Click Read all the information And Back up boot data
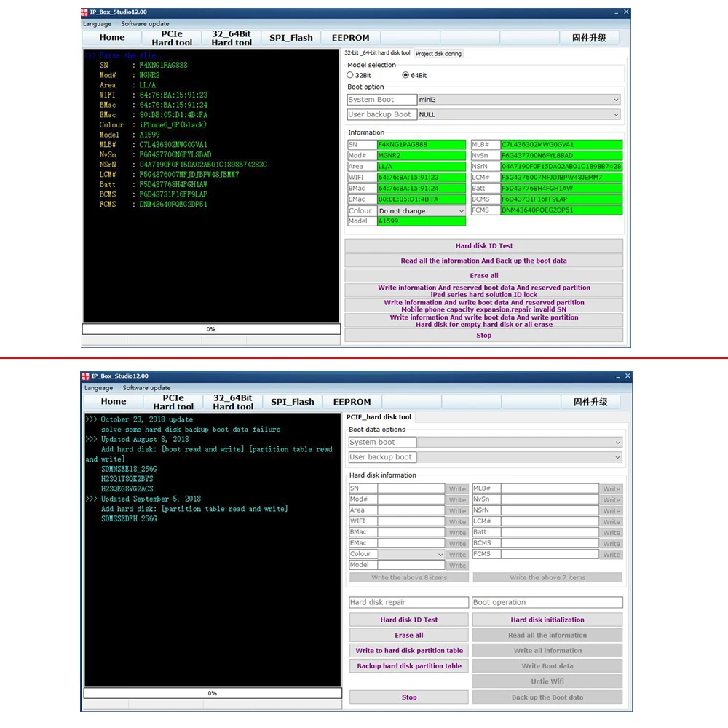The image size is (728, 728). click(484, 261)
